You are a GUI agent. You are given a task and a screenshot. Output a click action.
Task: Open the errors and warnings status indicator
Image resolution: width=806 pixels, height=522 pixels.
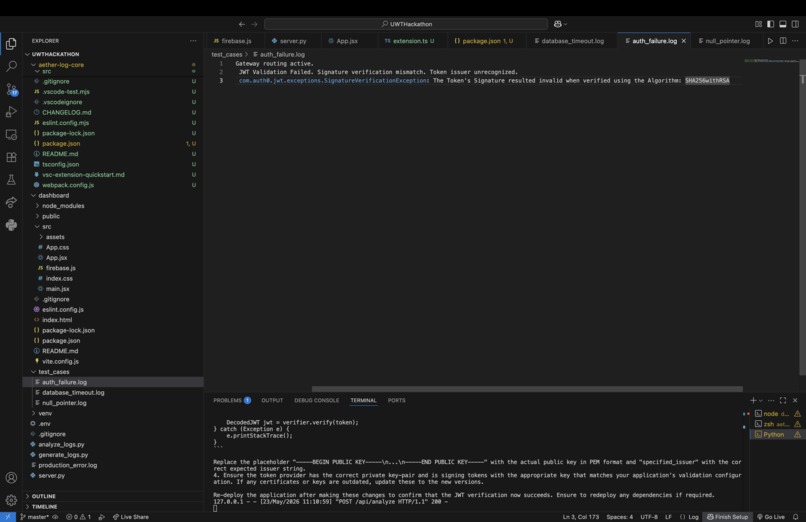(x=78, y=517)
